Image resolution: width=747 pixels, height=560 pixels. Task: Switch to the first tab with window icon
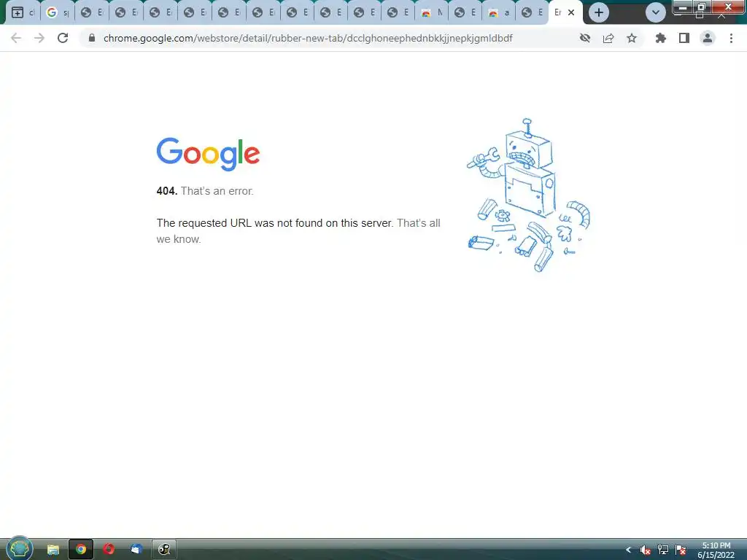[22, 13]
